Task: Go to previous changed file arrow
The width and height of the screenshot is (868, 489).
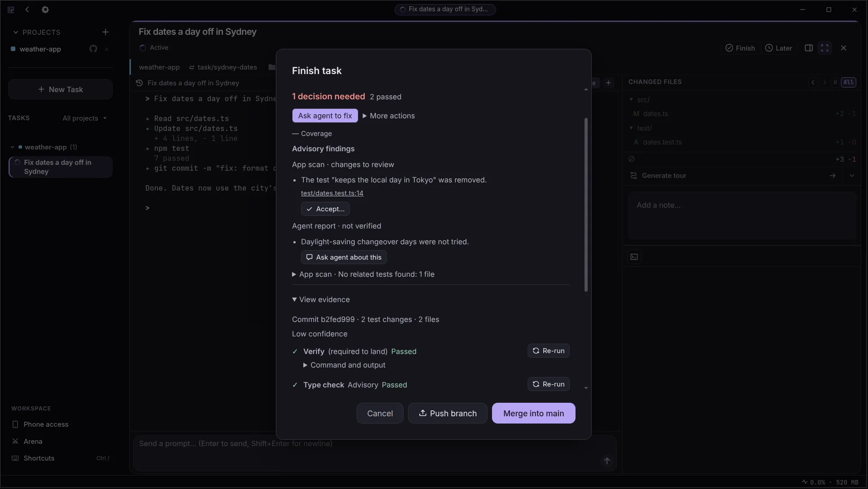Action: (x=813, y=82)
